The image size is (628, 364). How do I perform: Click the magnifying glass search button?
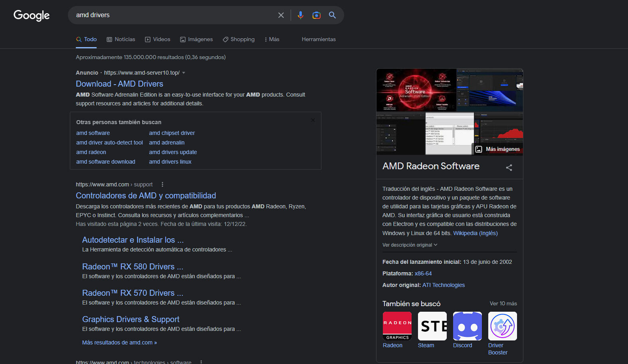pos(332,15)
